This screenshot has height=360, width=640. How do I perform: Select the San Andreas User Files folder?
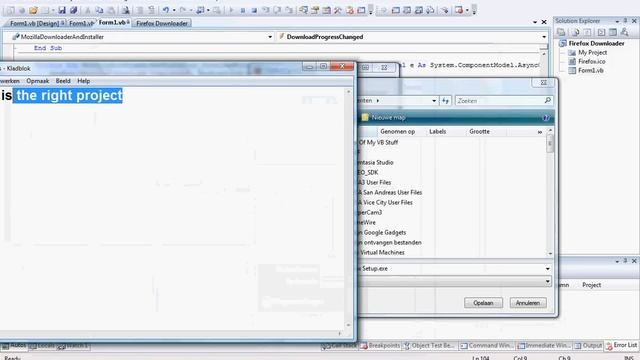(x=391, y=192)
